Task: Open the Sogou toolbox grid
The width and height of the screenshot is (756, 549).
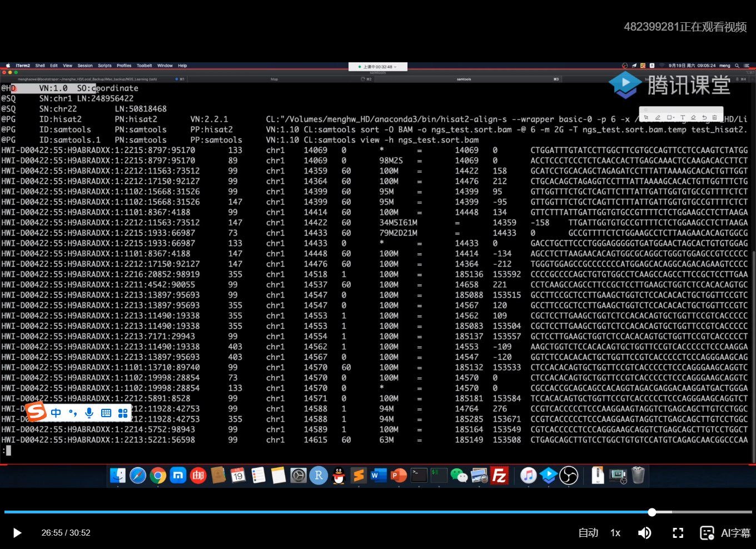Action: click(123, 413)
